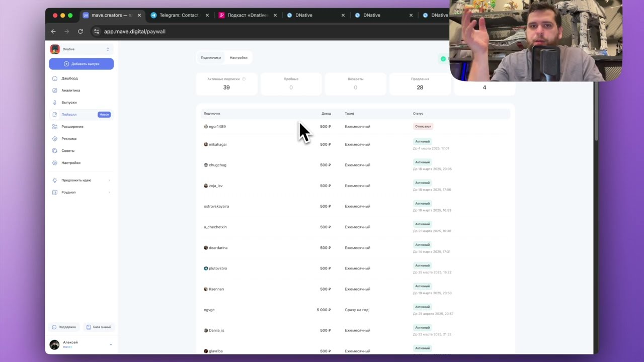Screen dimensions: 644x362
Task: Click plutovstvo subscriber avatar
Action: pos(206,268)
